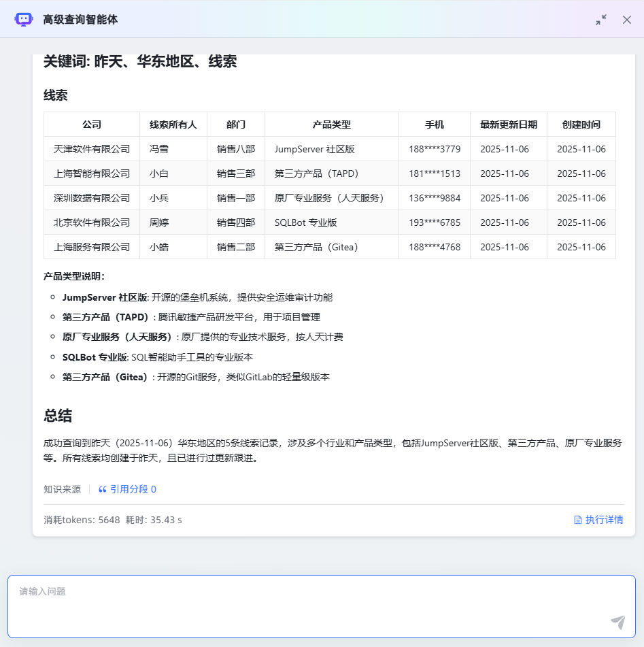The width and height of the screenshot is (644, 647).
Task: Click phone number 188****4768
Action: [435, 247]
